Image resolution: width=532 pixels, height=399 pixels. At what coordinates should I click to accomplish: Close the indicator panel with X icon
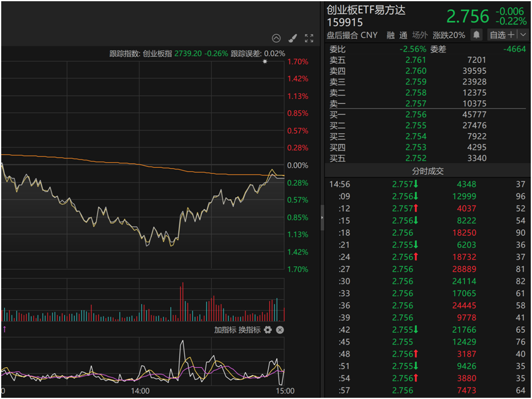(280, 330)
